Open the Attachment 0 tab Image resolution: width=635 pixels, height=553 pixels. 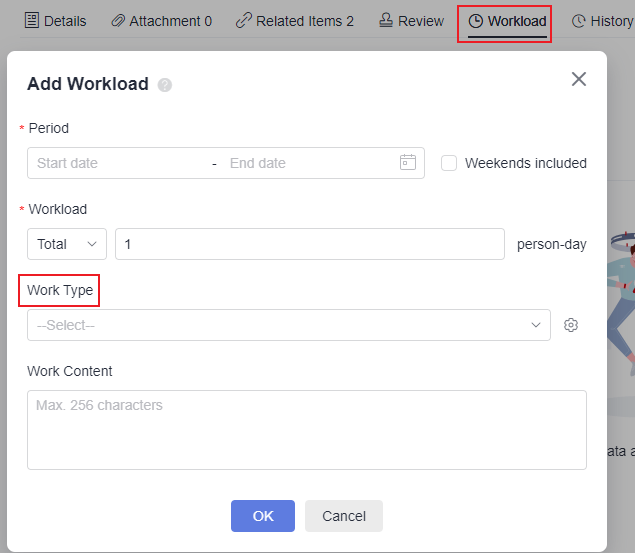pyautogui.click(x=161, y=21)
